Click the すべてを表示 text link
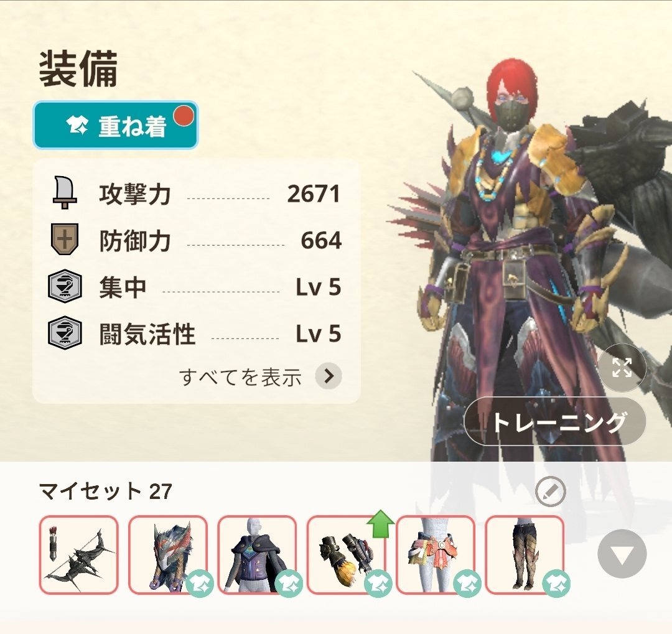Screen dimensions: 672x634 [x=240, y=377]
